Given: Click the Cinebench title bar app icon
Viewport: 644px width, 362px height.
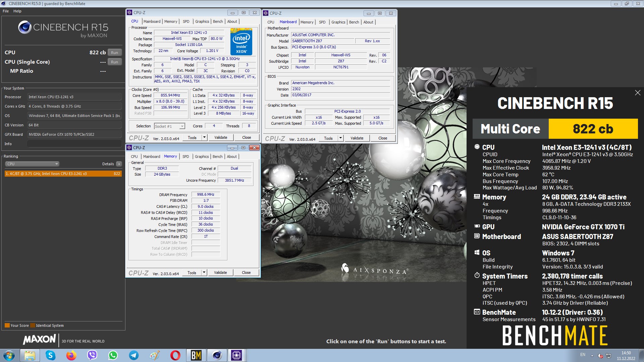Looking at the screenshot, I should (x=4, y=4).
